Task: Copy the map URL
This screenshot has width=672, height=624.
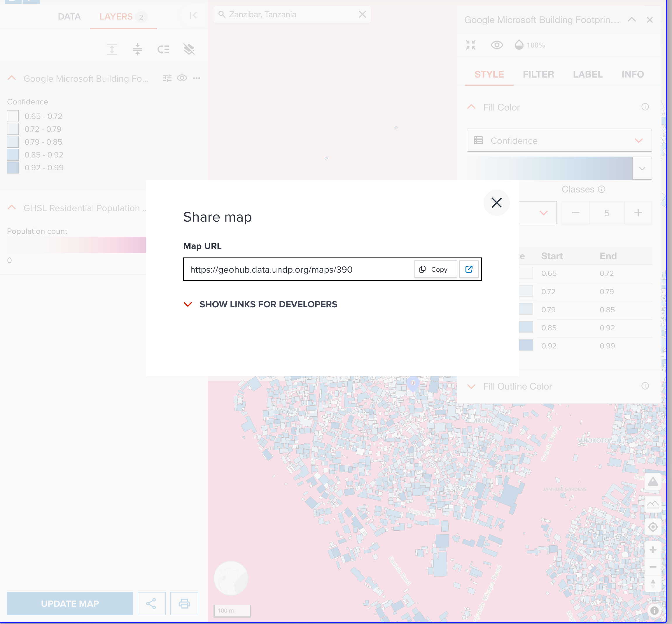Action: [x=435, y=269]
